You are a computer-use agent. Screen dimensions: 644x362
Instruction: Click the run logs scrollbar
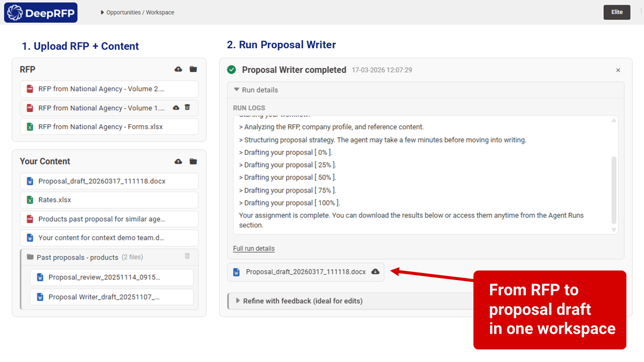(614, 190)
